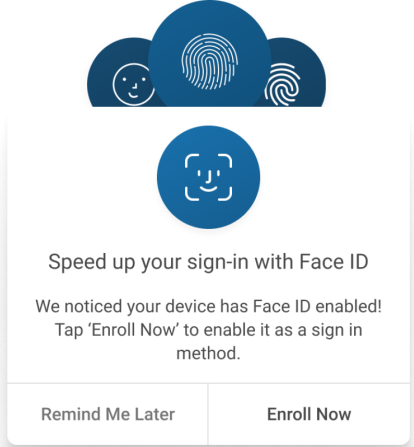Click the 'Speed up your sign-in' heading
This screenshot has width=414, height=447.
[208, 262]
